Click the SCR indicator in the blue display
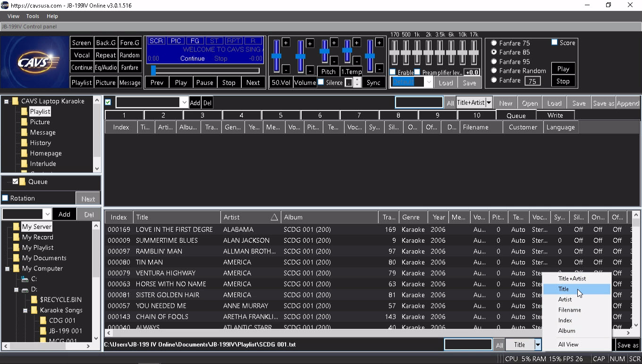Image resolution: width=642 pixels, height=364 pixels. click(x=156, y=41)
